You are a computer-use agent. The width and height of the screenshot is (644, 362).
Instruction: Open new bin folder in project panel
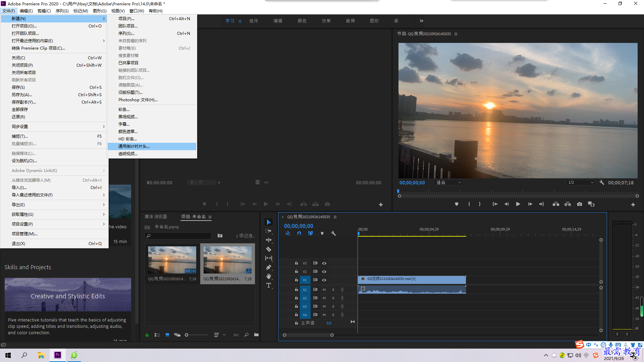pyautogui.click(x=256, y=335)
